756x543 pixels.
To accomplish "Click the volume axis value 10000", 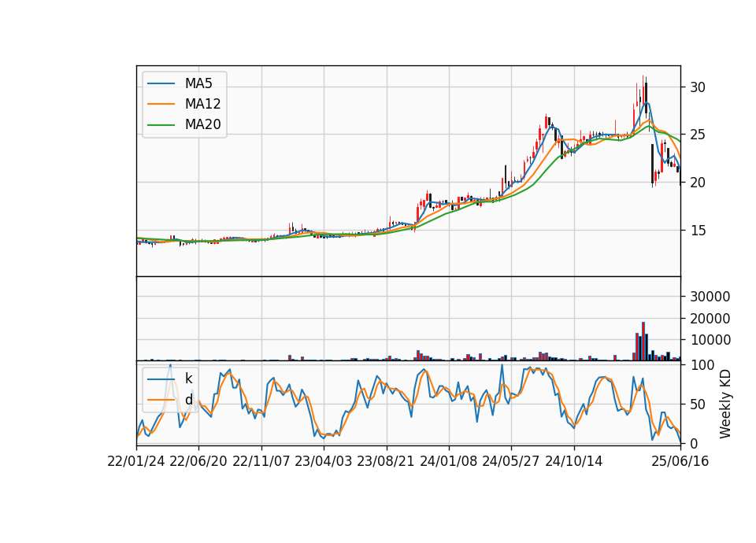I will coord(710,340).
